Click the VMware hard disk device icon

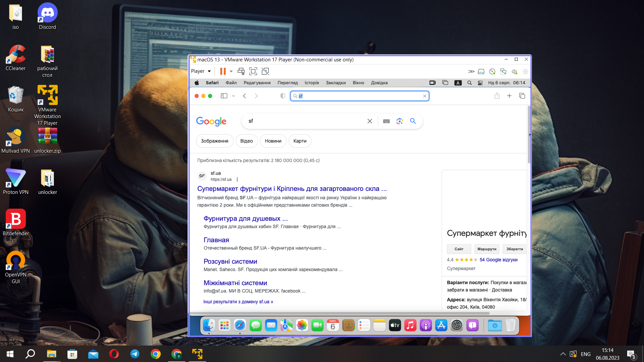coord(481,71)
